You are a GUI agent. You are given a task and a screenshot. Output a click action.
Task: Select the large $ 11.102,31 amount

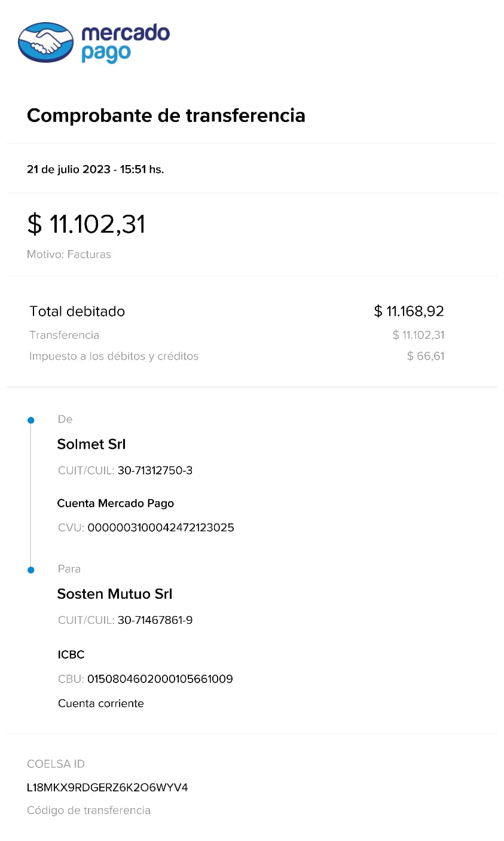coord(86,224)
